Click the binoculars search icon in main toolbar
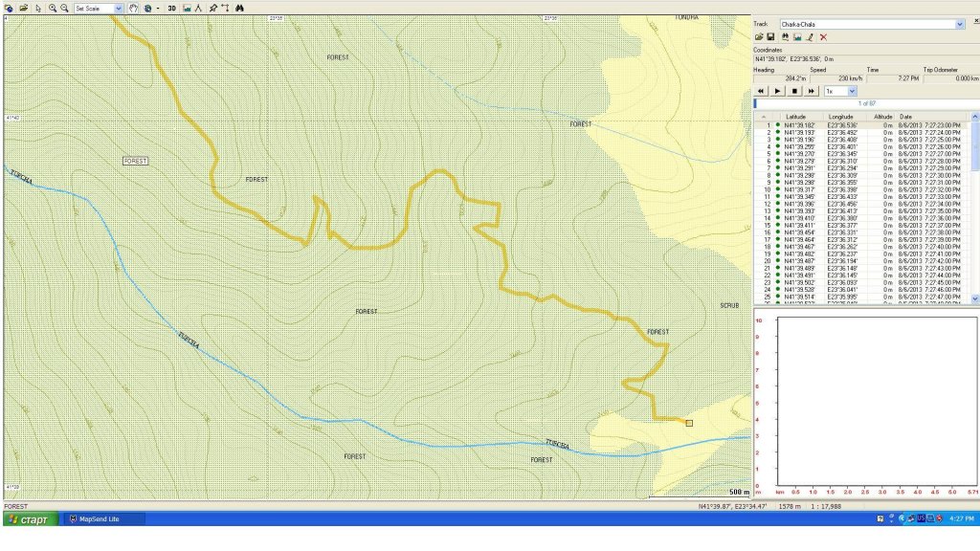The image size is (980, 551). click(240, 8)
